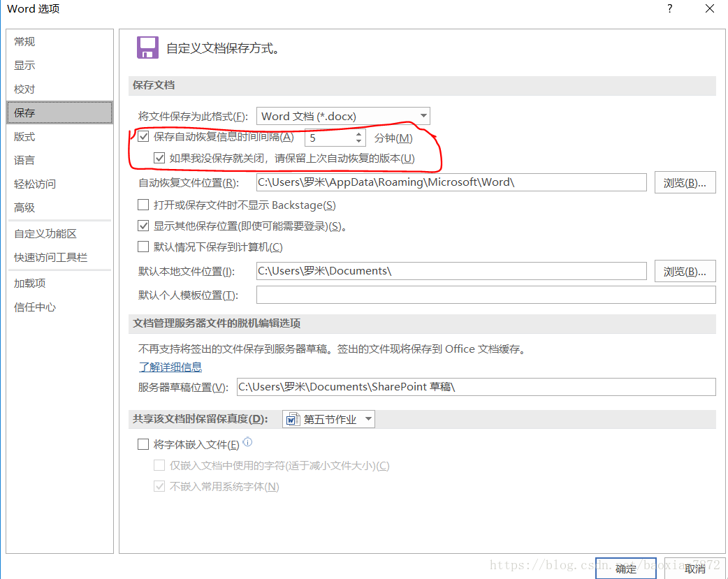The height and width of the screenshot is (579, 728).
Task: Click the 默认本地文件位置 path field
Action: (451, 271)
